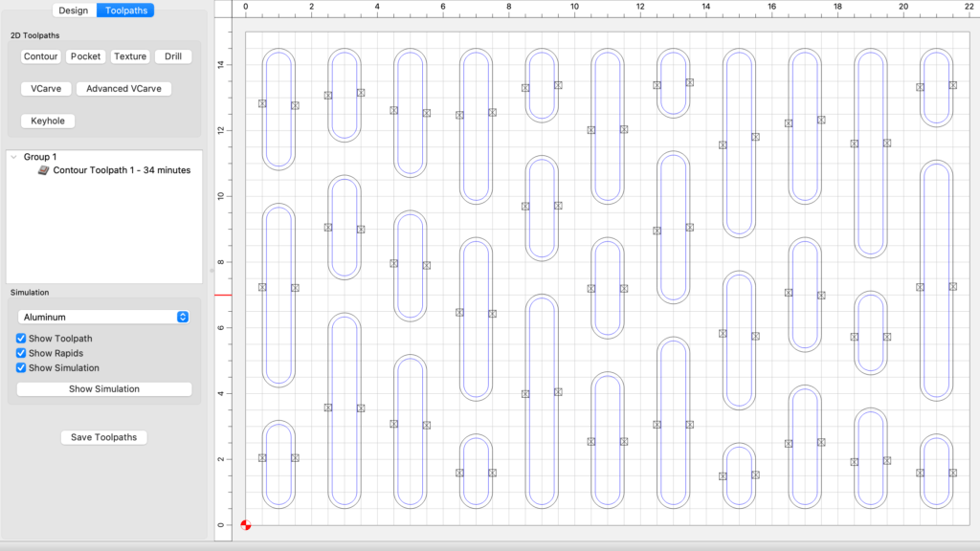Click the red-white origin marker on canvas

coord(246,525)
